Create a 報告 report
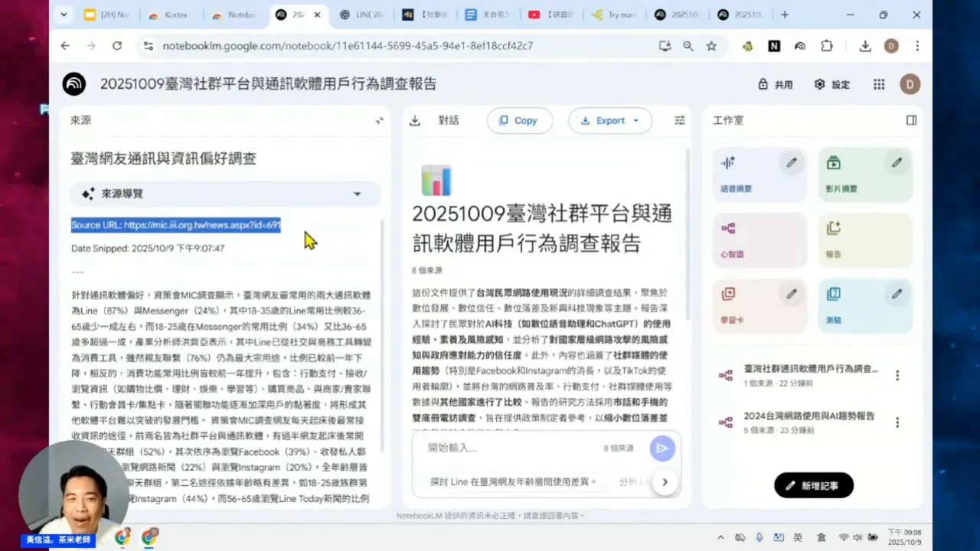980x551 pixels. 865,240
